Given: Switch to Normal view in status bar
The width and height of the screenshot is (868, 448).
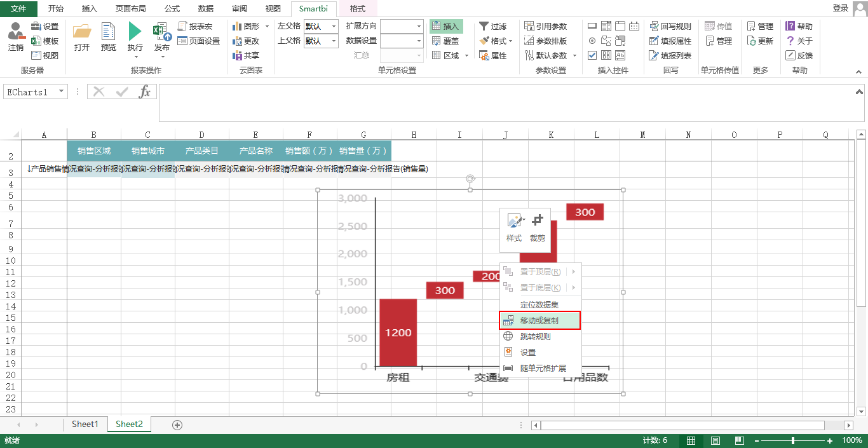Looking at the screenshot, I should pos(691,440).
